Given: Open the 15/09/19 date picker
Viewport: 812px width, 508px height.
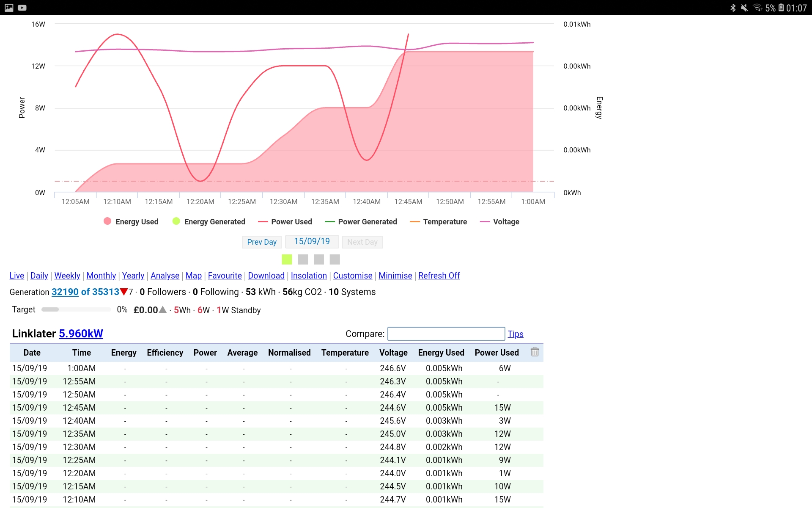Looking at the screenshot, I should pyautogui.click(x=312, y=241).
